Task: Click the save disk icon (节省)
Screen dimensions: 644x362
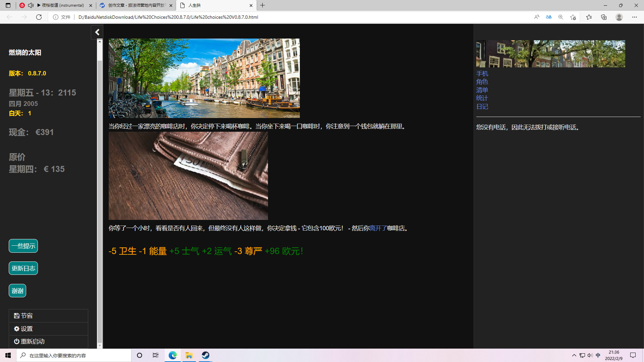Action: pos(16,316)
